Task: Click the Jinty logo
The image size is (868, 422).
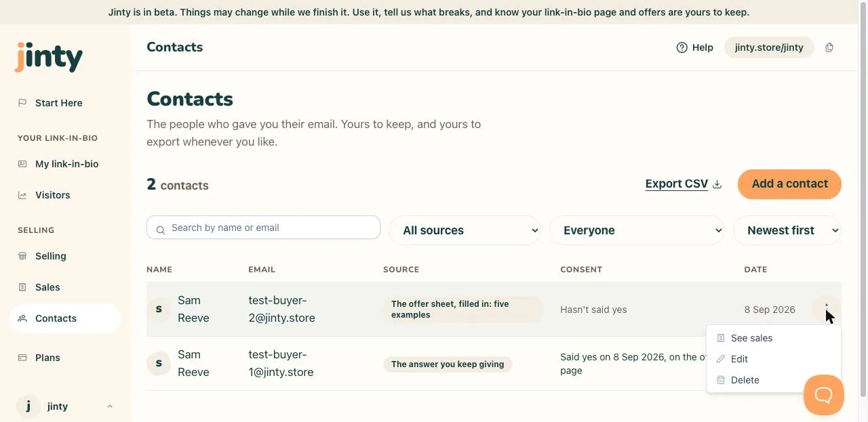Action: pyautogui.click(x=49, y=57)
